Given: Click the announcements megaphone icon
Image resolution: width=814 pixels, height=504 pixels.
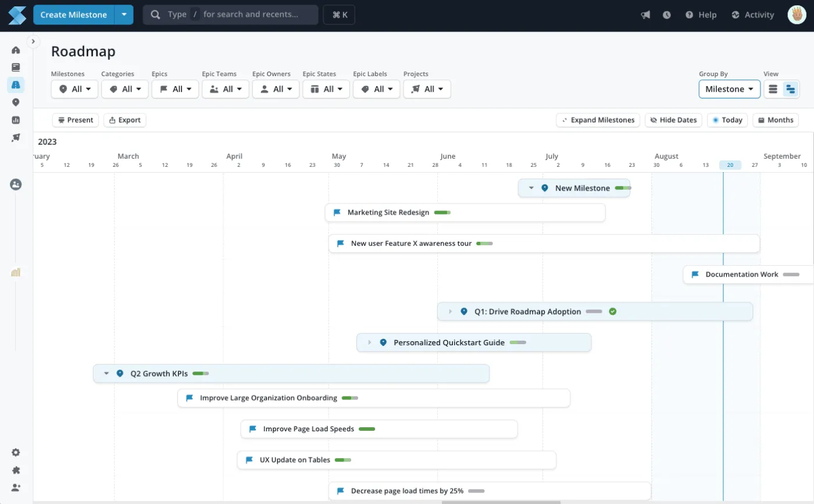Looking at the screenshot, I should (x=645, y=15).
